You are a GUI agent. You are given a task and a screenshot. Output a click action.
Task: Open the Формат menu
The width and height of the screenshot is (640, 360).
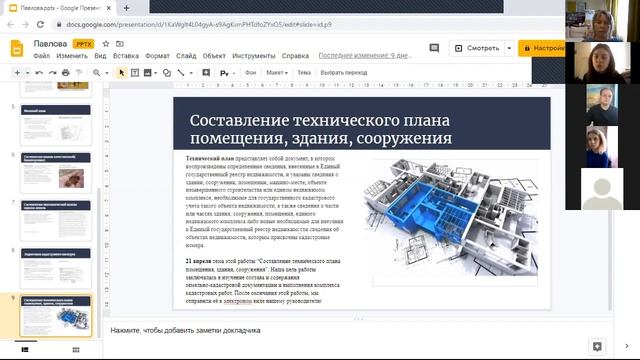pyautogui.click(x=157, y=56)
